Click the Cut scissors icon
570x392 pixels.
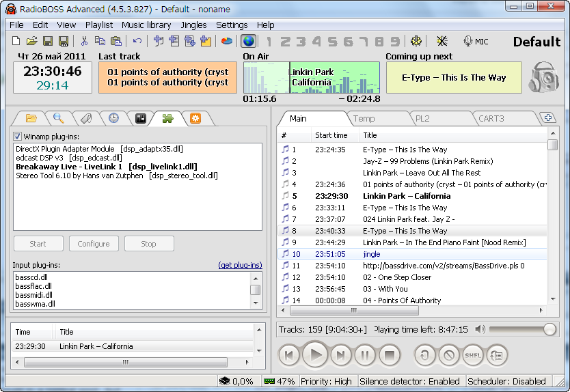coord(84,41)
